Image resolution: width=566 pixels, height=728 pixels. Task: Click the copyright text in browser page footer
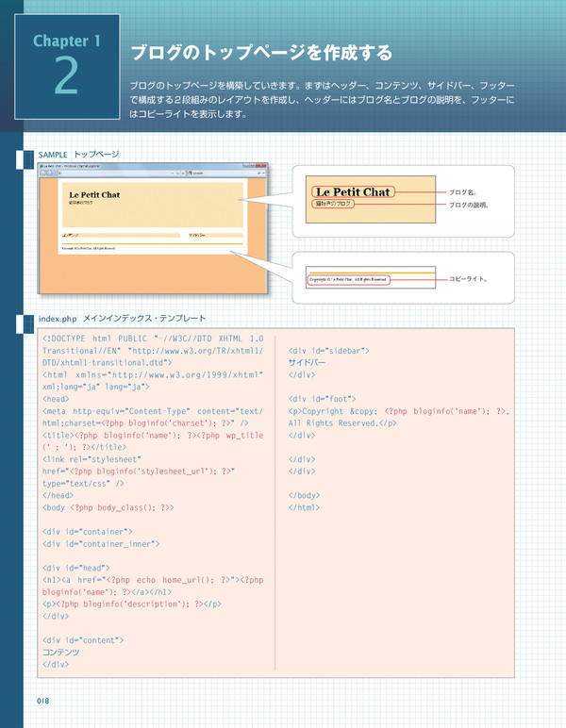(88, 248)
